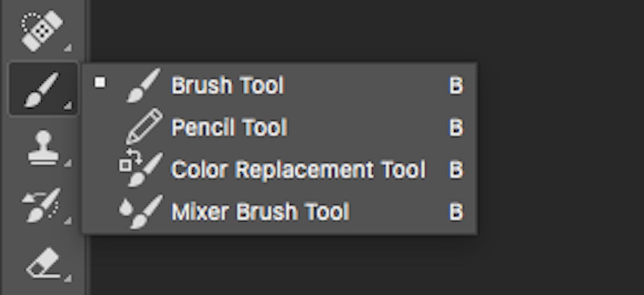The width and height of the screenshot is (644, 295).
Task: Click the Brush tool's flyout corner triangle
Action: (x=68, y=105)
